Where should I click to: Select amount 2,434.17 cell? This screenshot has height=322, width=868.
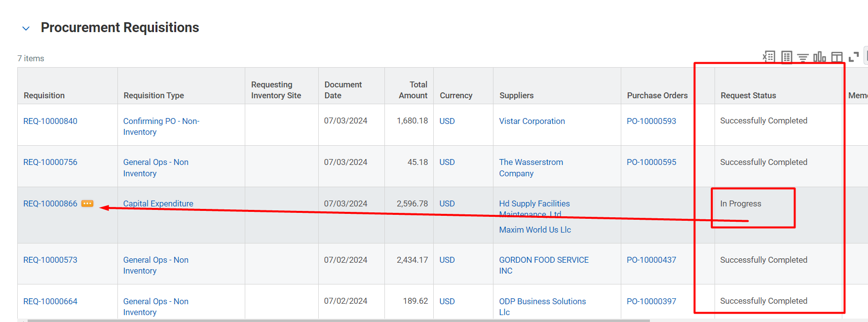[413, 260]
